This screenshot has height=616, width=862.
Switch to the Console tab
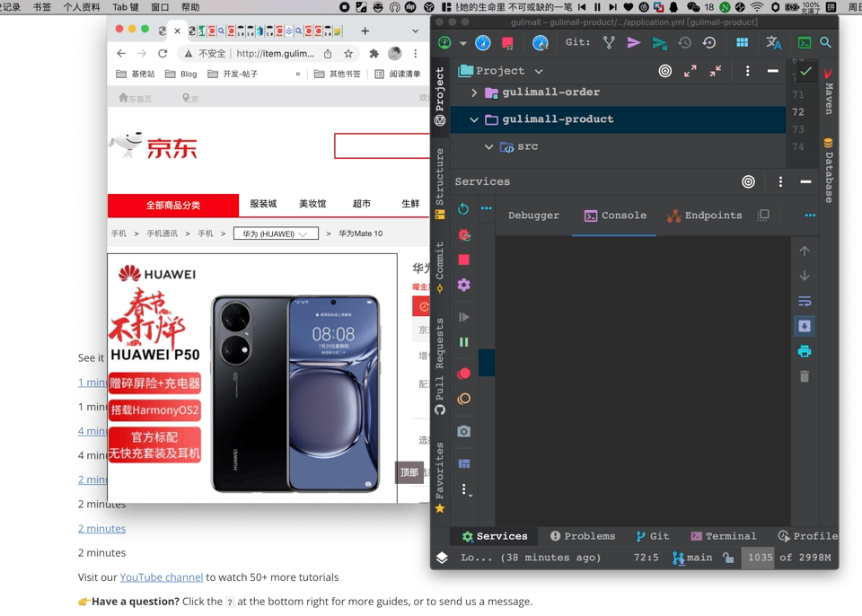(x=614, y=216)
